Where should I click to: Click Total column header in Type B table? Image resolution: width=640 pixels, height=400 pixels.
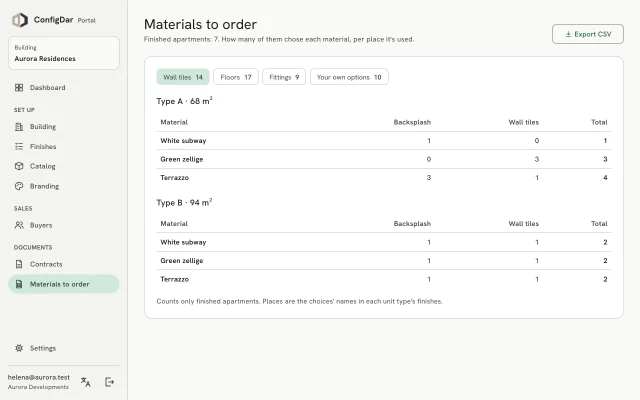pos(599,223)
